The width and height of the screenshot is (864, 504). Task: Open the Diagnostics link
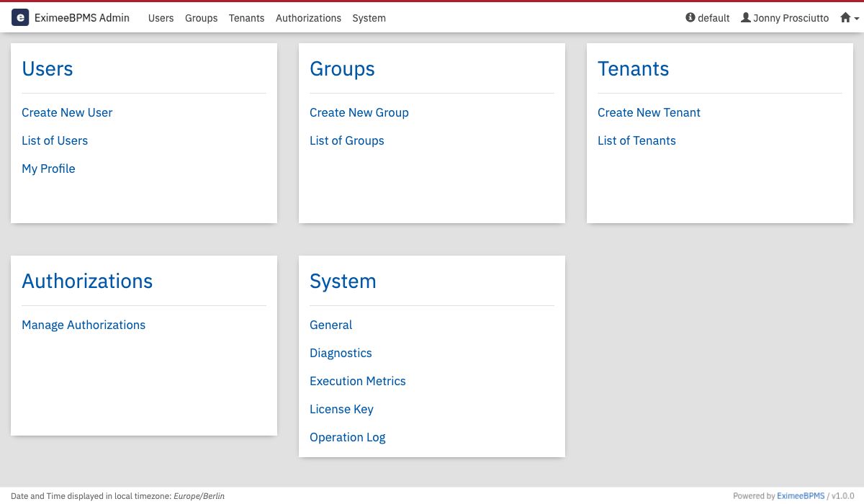pos(341,353)
